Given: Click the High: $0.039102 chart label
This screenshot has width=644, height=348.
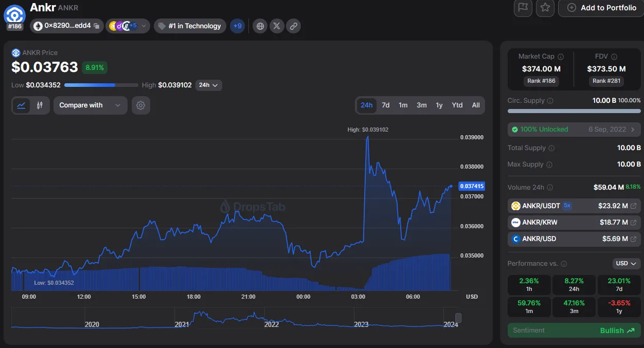Looking at the screenshot, I should pyautogui.click(x=368, y=130).
